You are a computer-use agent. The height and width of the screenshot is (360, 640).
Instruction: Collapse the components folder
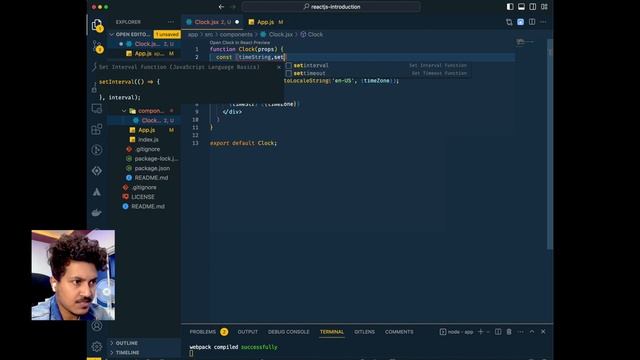pyautogui.click(x=144, y=111)
